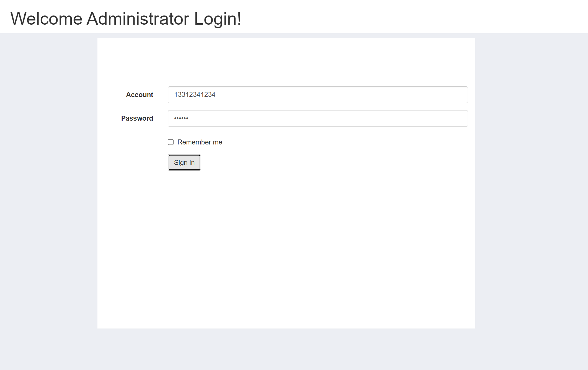Place cursor on account number 13312341234
The height and width of the screenshot is (370, 588).
coord(195,95)
